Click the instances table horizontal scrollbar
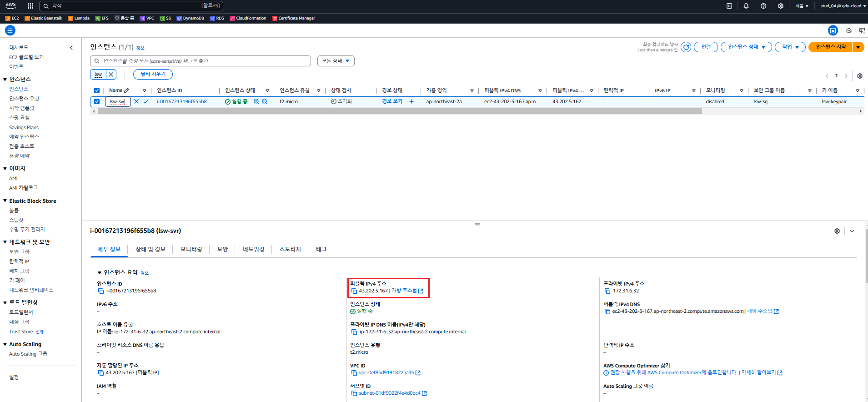 tap(400, 111)
